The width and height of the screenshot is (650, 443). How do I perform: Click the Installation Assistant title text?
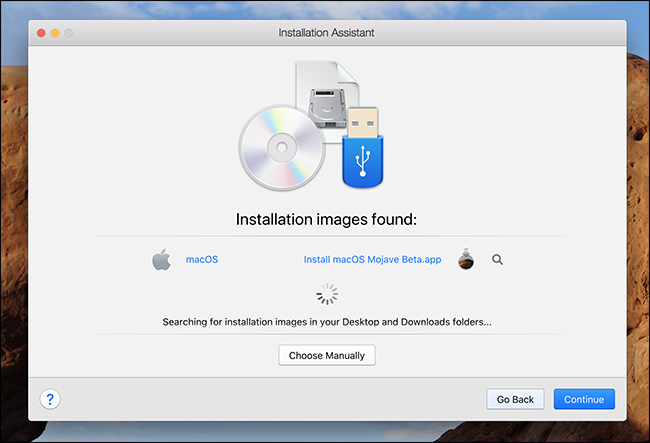pyautogui.click(x=326, y=33)
